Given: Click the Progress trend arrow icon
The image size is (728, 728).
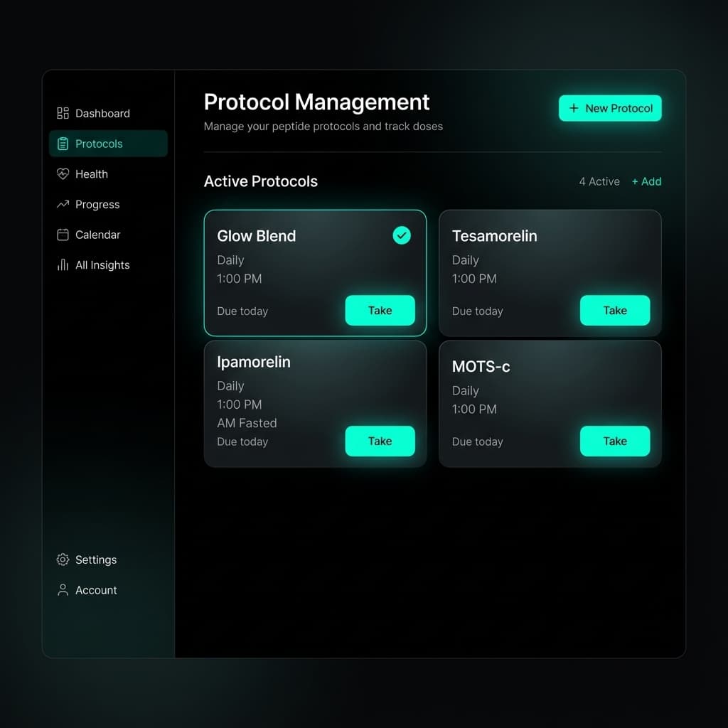Looking at the screenshot, I should [x=63, y=205].
